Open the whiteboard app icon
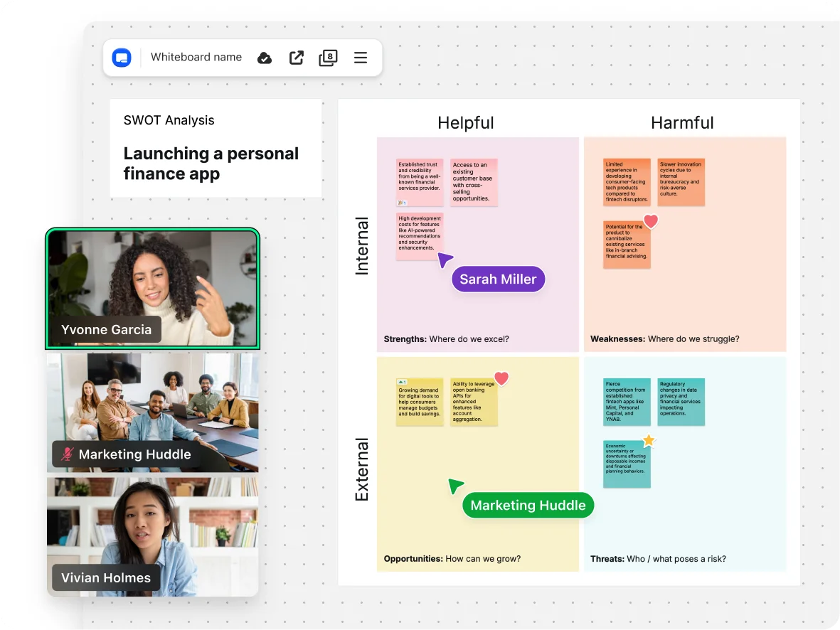Screen dimensions: 840x630 tap(122, 57)
